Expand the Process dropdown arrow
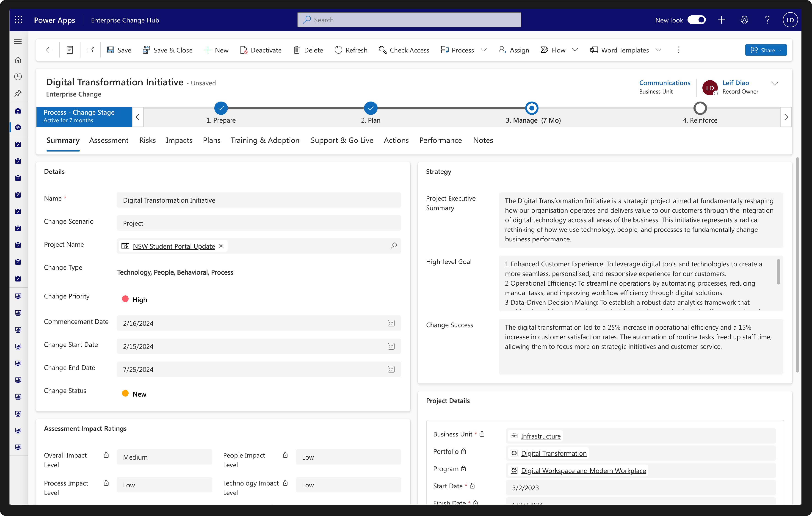812x516 pixels. 484,50
